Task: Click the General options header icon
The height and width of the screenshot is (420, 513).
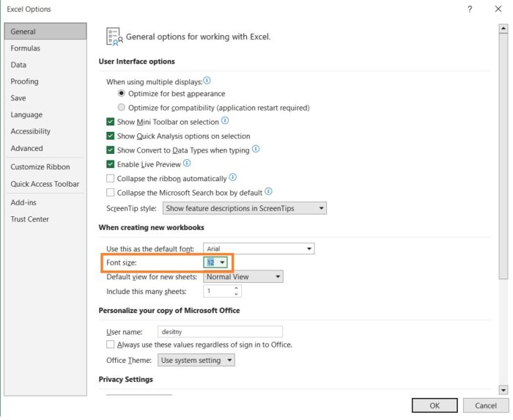Action: click(x=114, y=37)
